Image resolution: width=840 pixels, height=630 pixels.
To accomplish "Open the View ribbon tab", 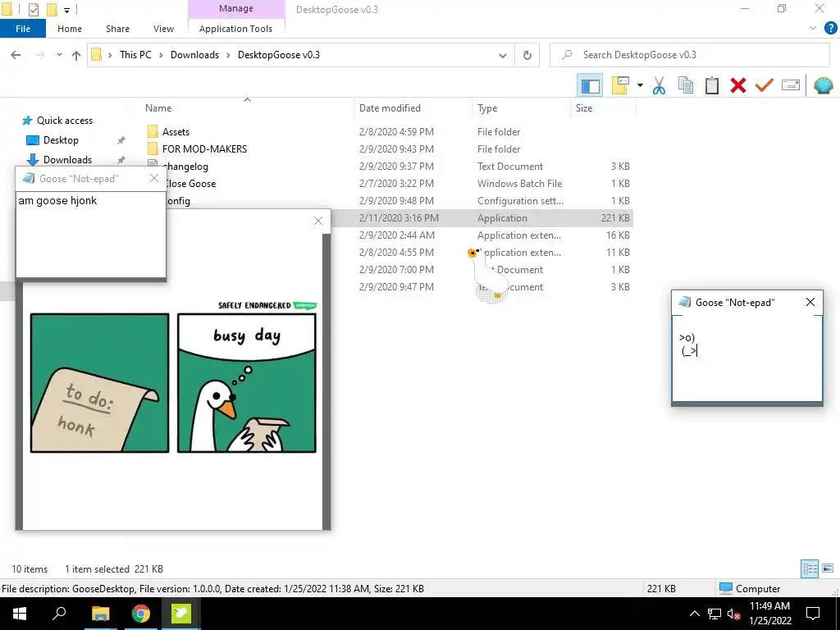I will tap(163, 29).
